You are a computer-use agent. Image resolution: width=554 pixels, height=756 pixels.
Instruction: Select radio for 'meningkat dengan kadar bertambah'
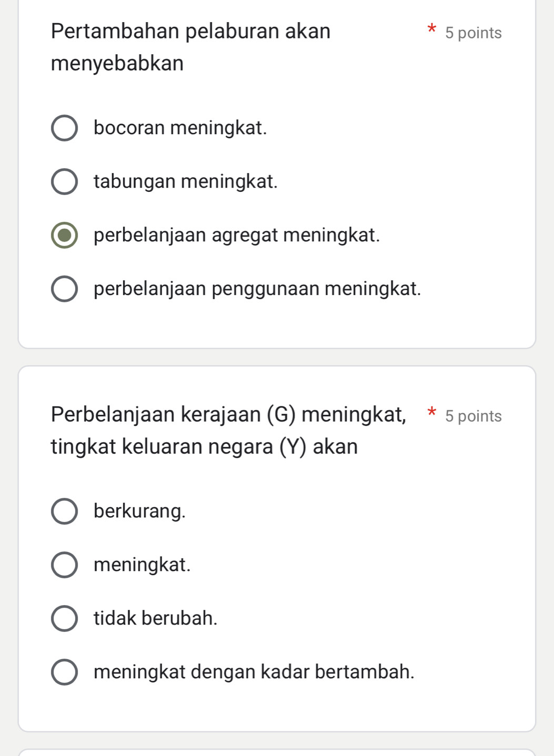(64, 672)
